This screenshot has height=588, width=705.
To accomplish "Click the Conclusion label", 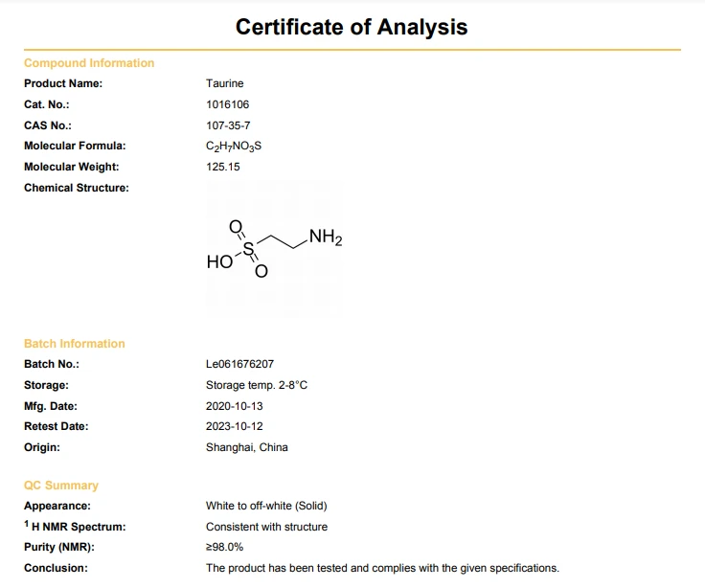I will click(x=56, y=568).
